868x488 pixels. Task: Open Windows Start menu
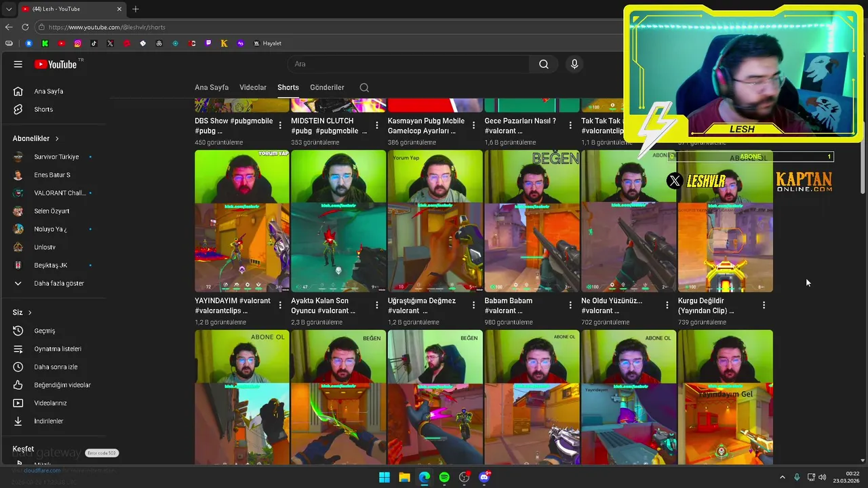pos(384,477)
